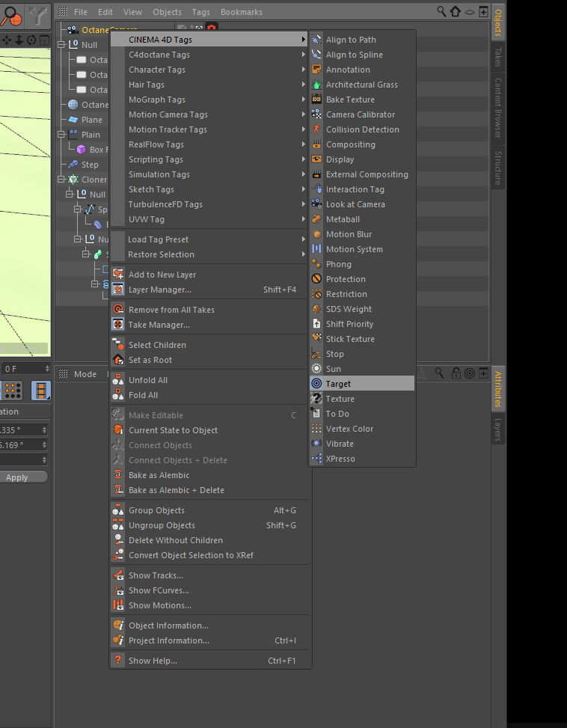Add Shift Priority tag
This screenshot has height=728, width=567.
pyautogui.click(x=362, y=324)
